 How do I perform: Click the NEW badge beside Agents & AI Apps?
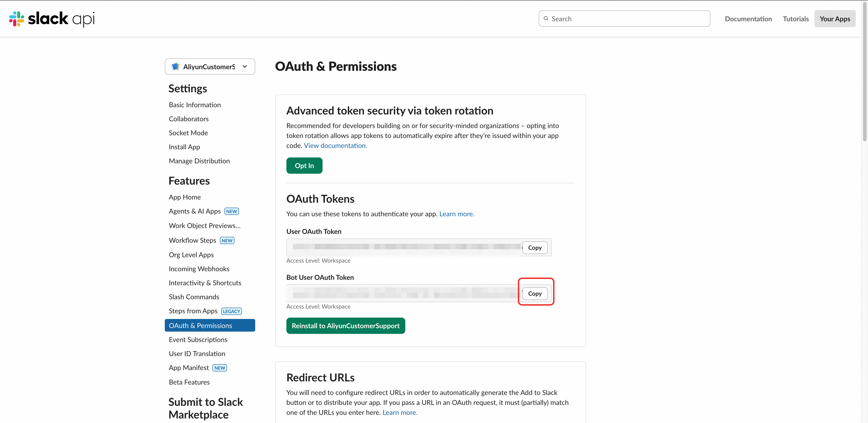pos(231,211)
